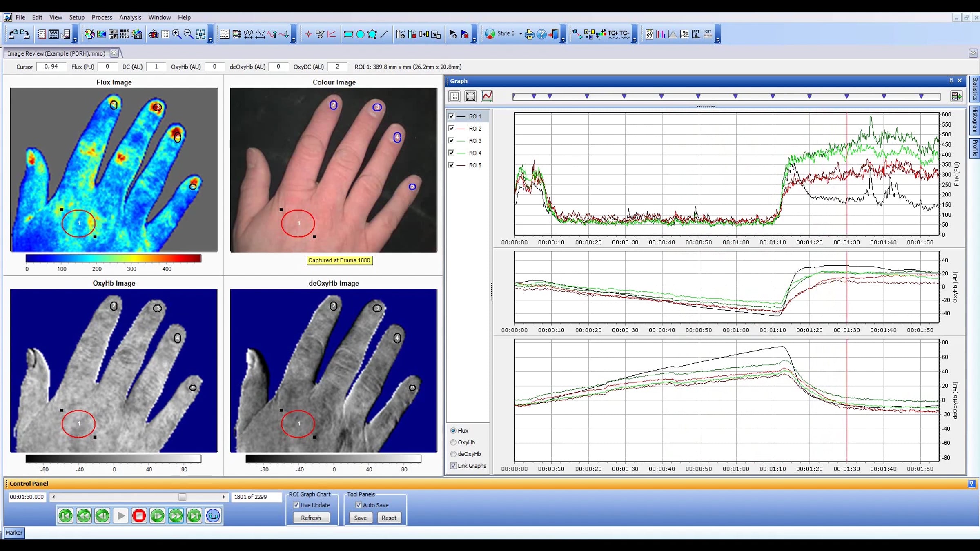The image size is (980, 551).
Task: Uncheck the ROI 3 graph checkbox
Action: [x=451, y=140]
